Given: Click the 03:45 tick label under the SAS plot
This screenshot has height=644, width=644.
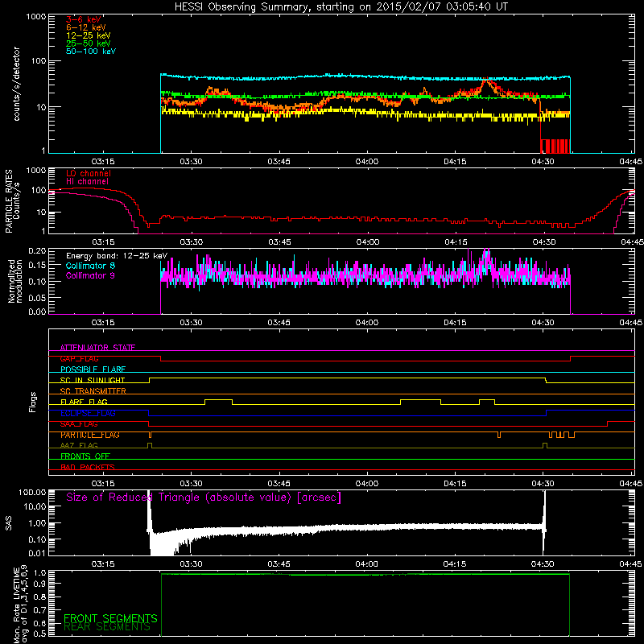Looking at the screenshot, I should (279, 564).
